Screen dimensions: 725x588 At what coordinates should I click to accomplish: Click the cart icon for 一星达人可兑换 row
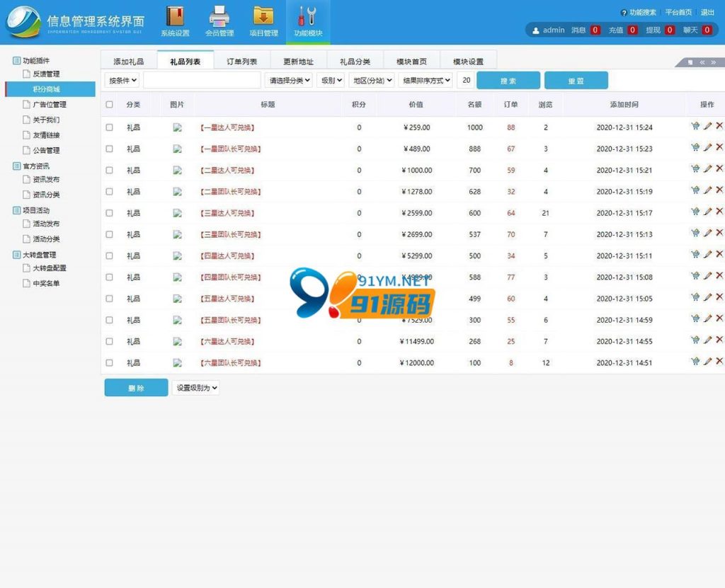click(695, 126)
